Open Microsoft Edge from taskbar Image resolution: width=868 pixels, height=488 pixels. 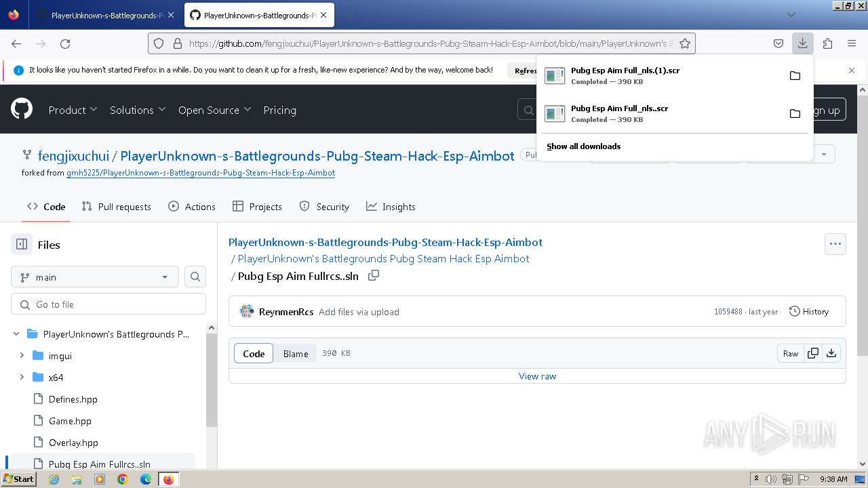coord(146,479)
